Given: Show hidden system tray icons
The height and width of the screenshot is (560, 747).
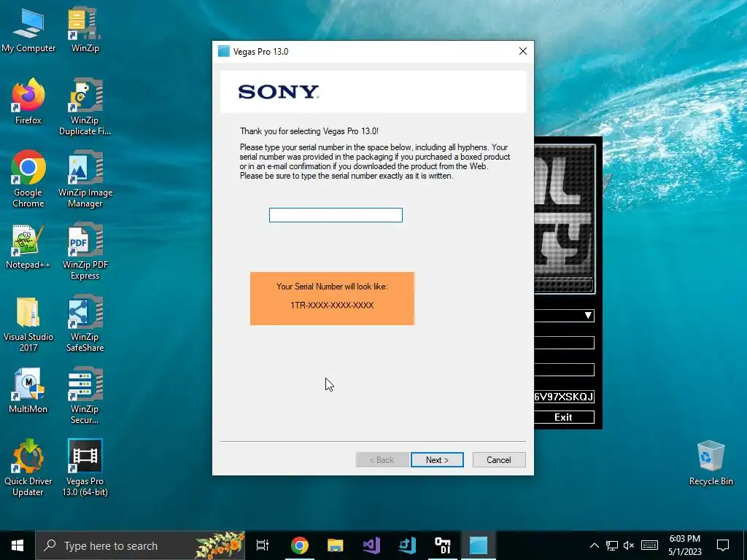Looking at the screenshot, I should [594, 545].
